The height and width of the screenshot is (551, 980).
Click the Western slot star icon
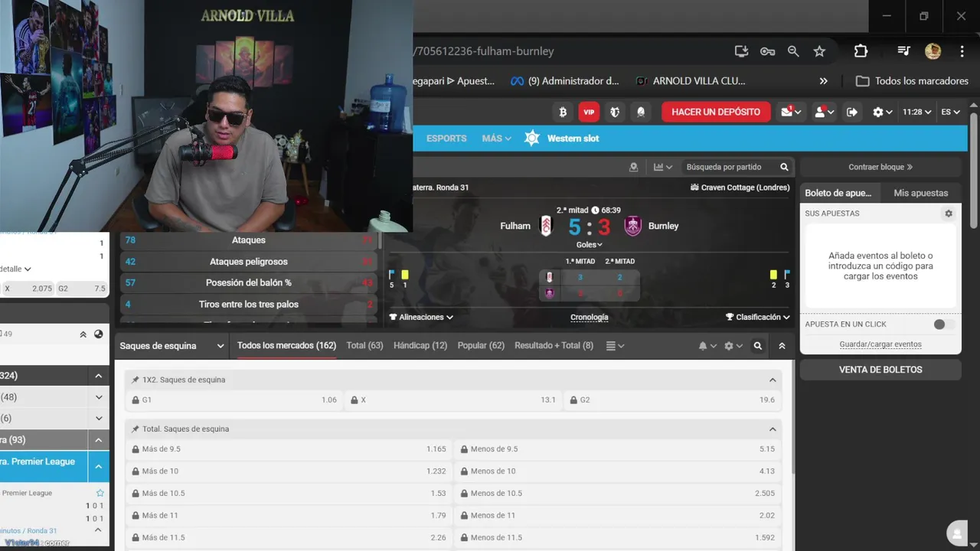[532, 139]
